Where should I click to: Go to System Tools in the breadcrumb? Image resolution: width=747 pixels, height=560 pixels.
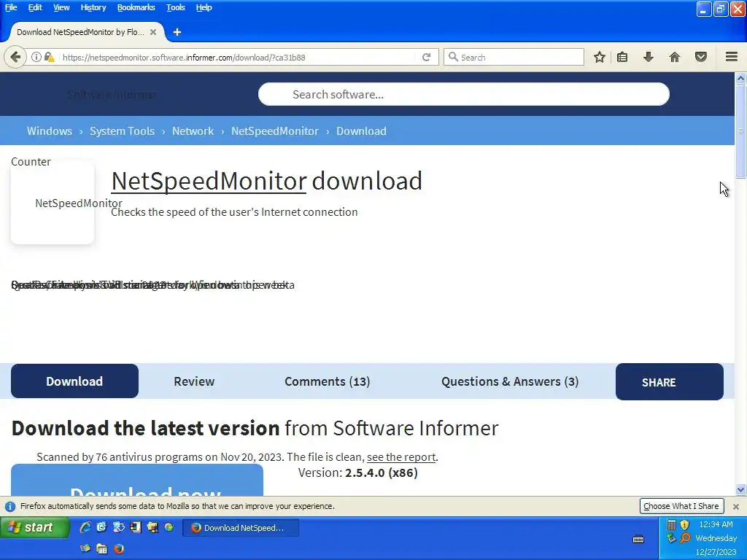122,131
